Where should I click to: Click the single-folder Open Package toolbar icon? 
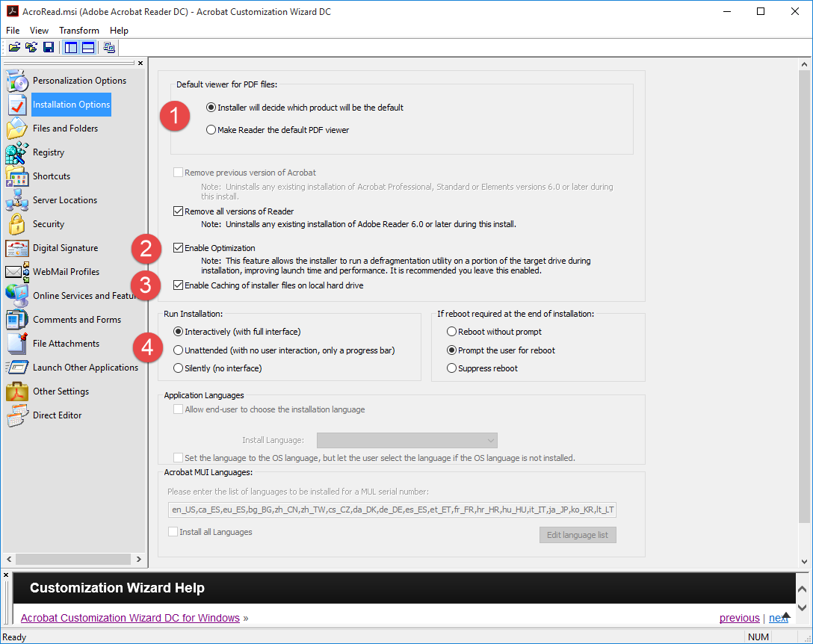(14, 48)
